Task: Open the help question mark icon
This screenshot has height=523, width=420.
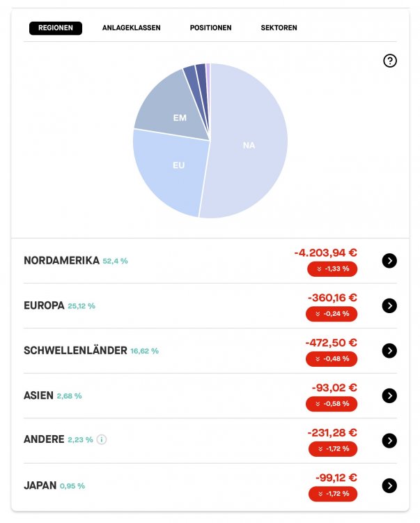Action: tap(390, 61)
